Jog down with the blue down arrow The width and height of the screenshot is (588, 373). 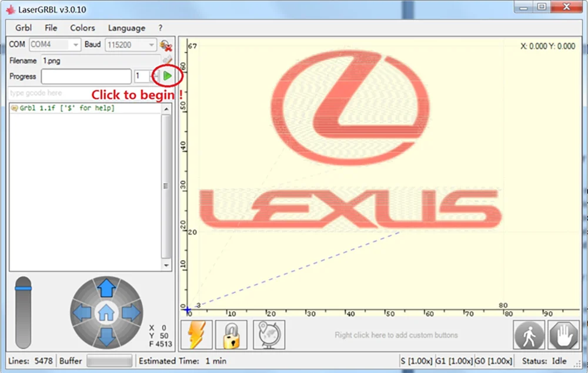106,337
